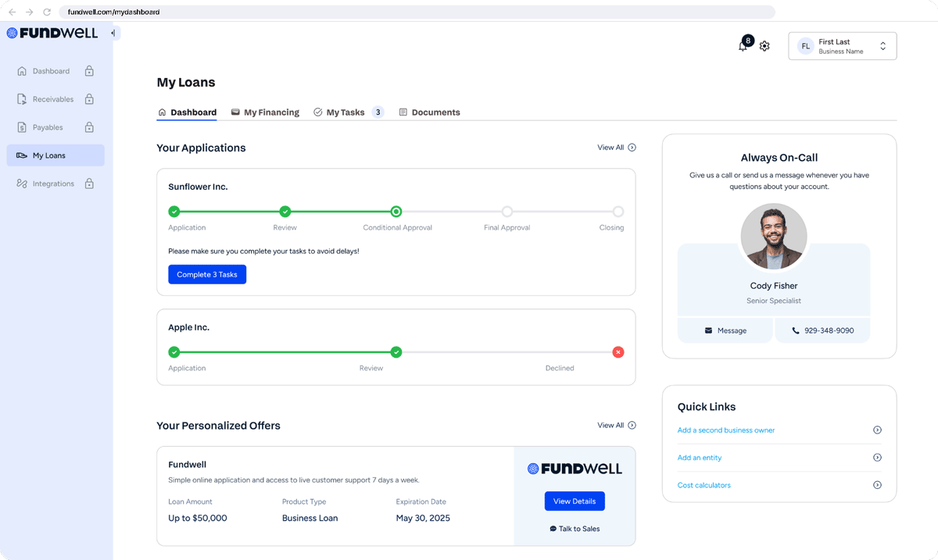Open settings via the gear icon
This screenshot has height=560, width=938.
(x=764, y=46)
